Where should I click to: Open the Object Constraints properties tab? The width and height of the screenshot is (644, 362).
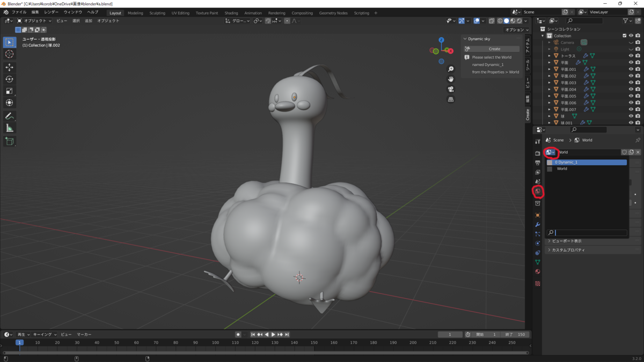coord(537,253)
